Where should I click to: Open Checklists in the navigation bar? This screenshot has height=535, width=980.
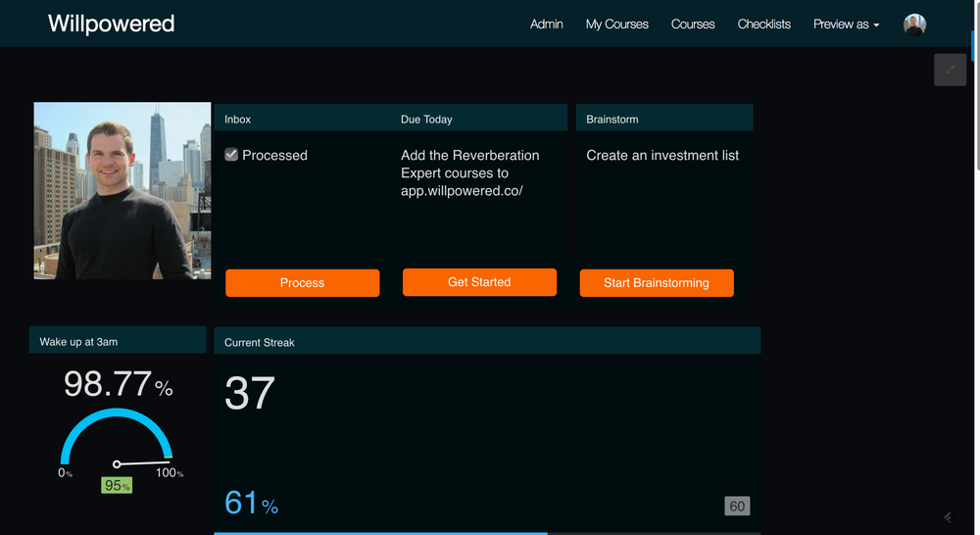(x=763, y=24)
